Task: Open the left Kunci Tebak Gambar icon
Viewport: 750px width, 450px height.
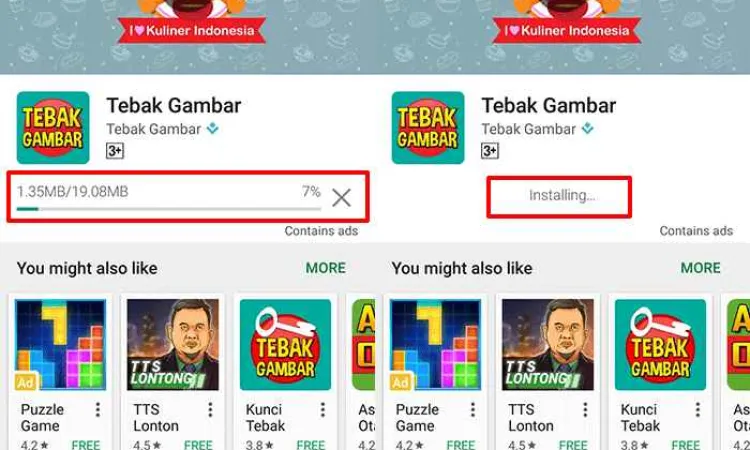Action: [285, 345]
